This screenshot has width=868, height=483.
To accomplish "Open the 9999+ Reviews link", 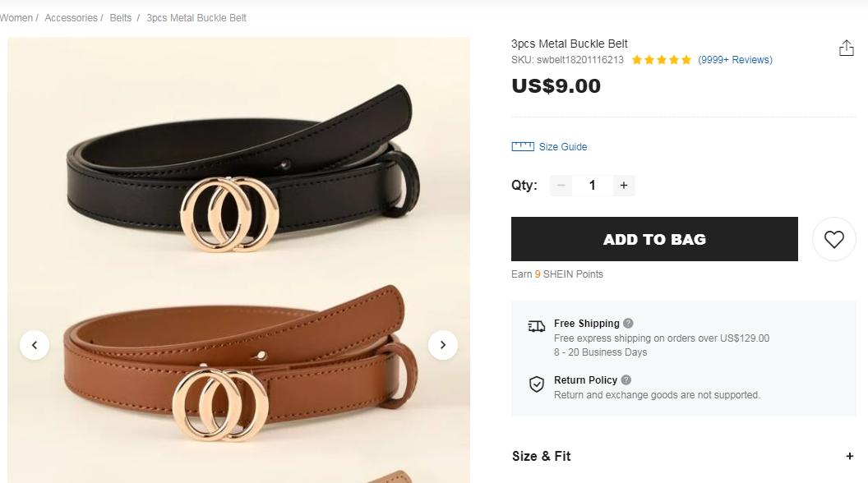I will [x=735, y=60].
